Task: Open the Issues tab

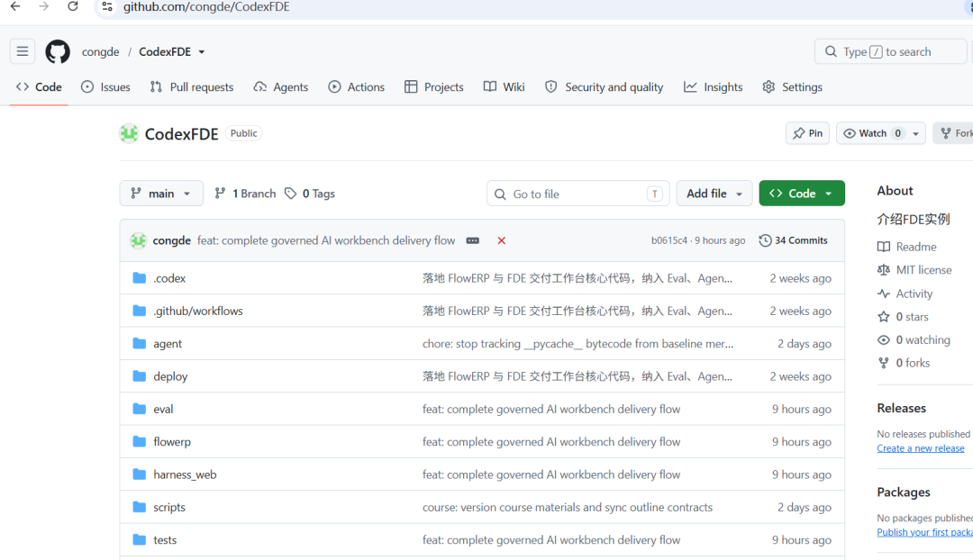Action: coord(105,86)
